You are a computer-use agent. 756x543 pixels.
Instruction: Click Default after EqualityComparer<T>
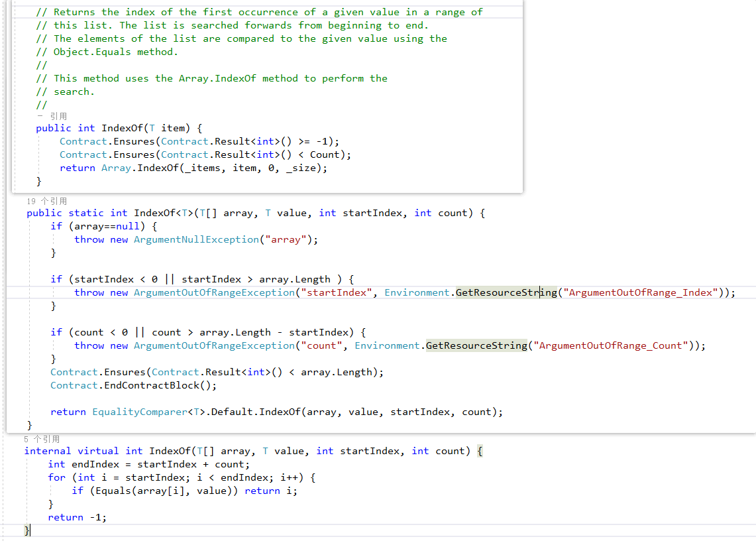coord(232,412)
